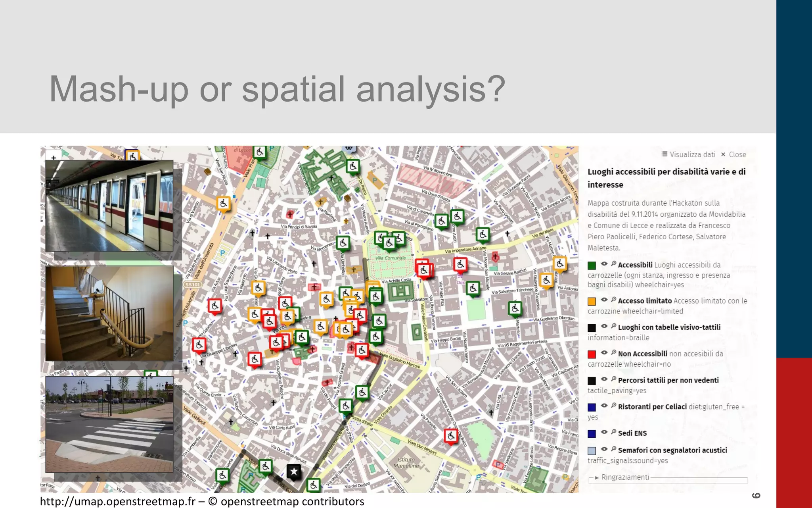
Task: Zoom to Luoghi con tabelle visivo-tattili layer
Action: point(613,326)
